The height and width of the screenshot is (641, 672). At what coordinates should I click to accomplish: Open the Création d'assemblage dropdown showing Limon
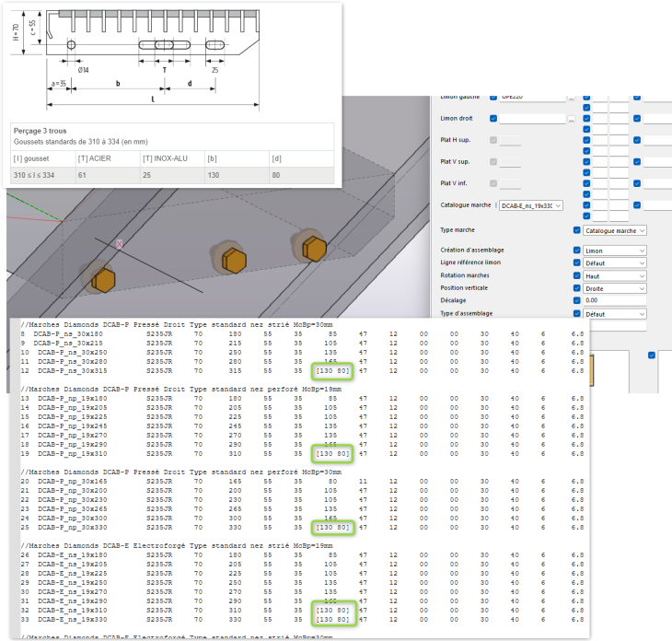click(615, 251)
